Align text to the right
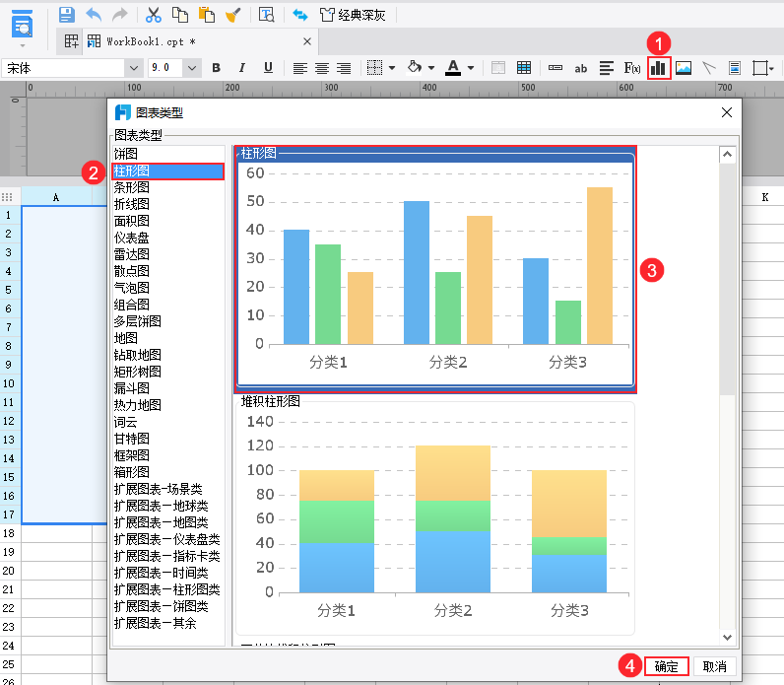This screenshot has width=784, height=685. [x=344, y=68]
